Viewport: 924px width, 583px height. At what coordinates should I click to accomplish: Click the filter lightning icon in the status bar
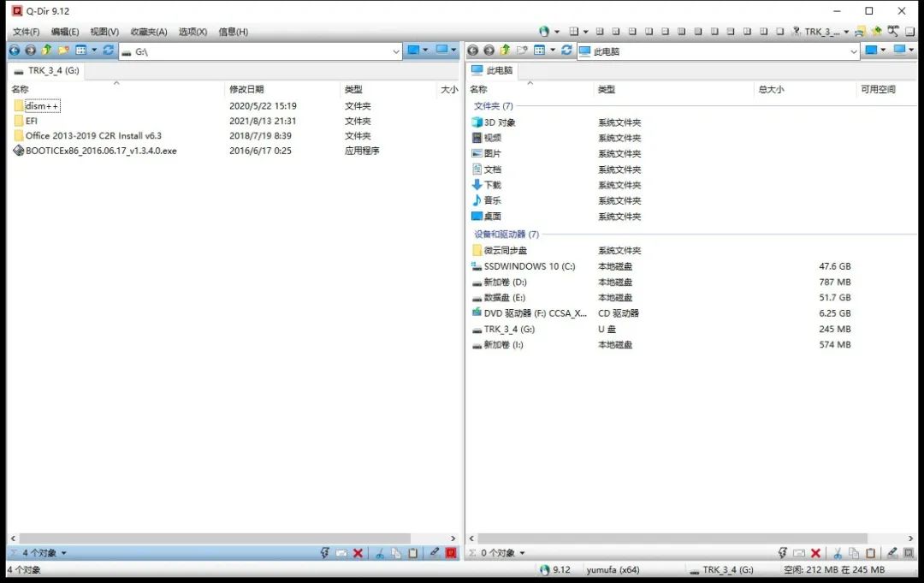point(325,552)
